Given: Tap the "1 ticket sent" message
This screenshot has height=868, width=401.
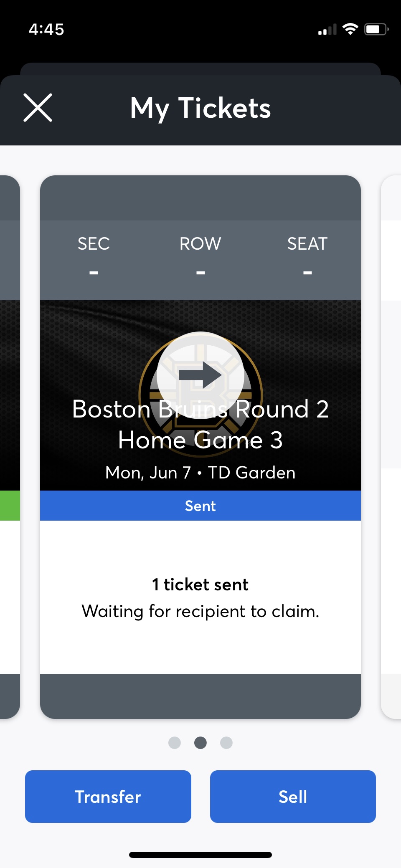Looking at the screenshot, I should click(x=200, y=585).
